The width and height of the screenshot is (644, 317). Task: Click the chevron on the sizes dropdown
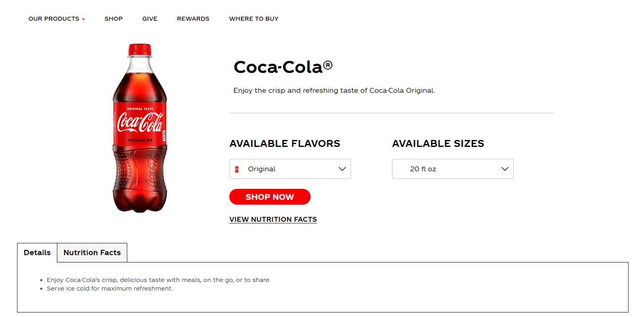(x=505, y=169)
